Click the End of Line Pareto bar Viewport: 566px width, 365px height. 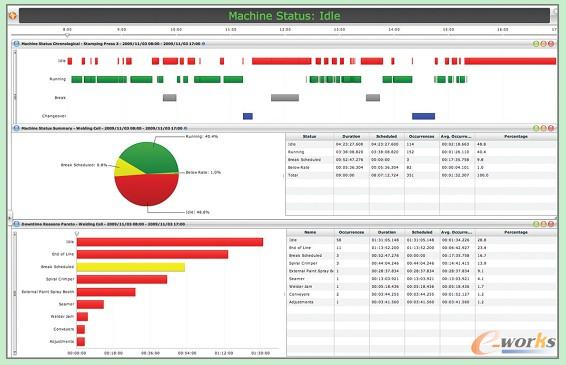152,255
